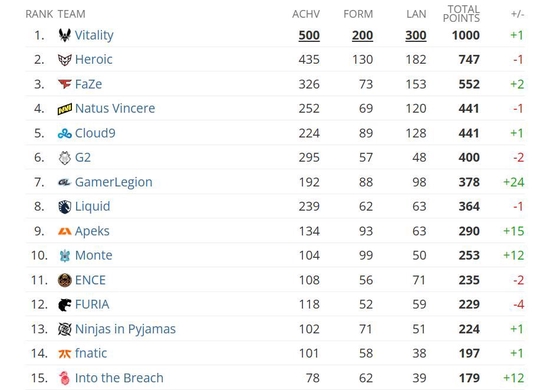Click Vitality's underlined 200 FORM value
The height and width of the screenshot is (390, 550).
(x=362, y=35)
